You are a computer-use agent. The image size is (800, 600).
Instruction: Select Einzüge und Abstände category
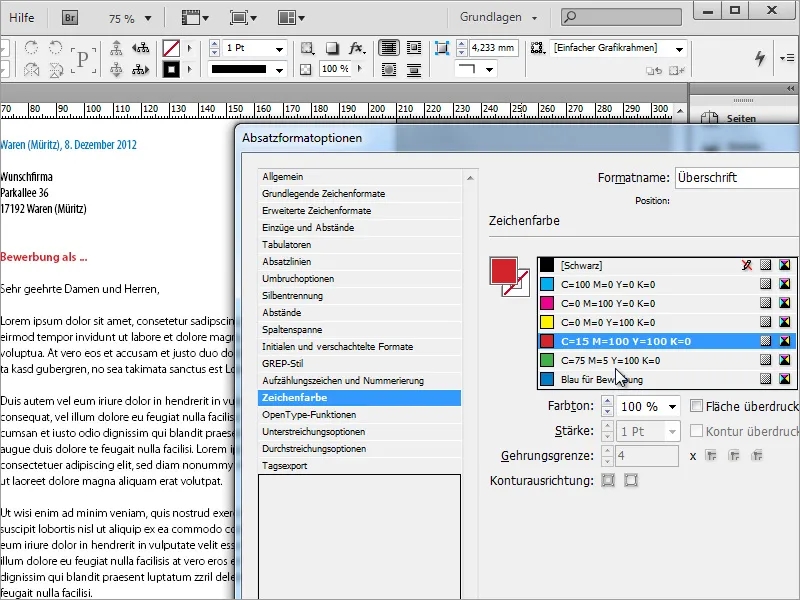coord(360,228)
